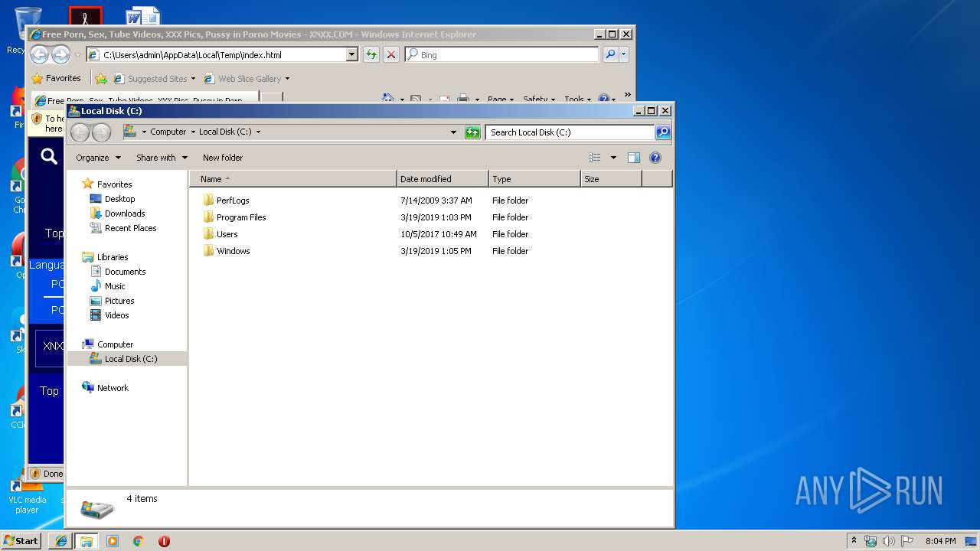Screen dimensions: 980x551
Task: Select Network in navigation pane
Action: pyautogui.click(x=113, y=388)
